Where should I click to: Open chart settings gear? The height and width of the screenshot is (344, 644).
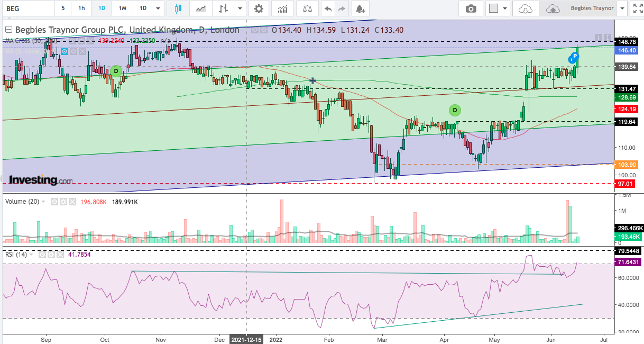click(259, 8)
